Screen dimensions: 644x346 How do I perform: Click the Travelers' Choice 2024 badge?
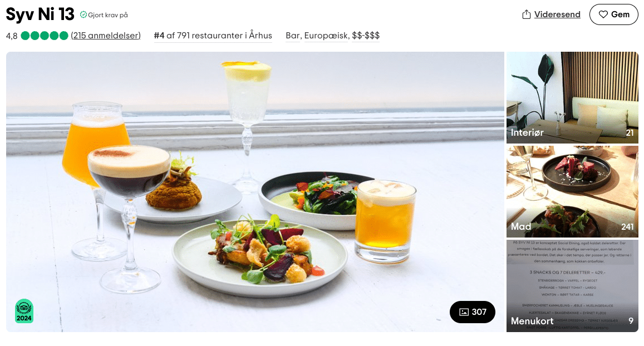click(x=24, y=311)
